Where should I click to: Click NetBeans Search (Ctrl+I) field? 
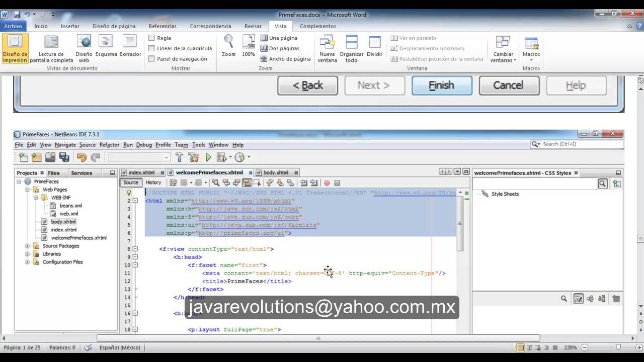pyautogui.click(x=578, y=144)
